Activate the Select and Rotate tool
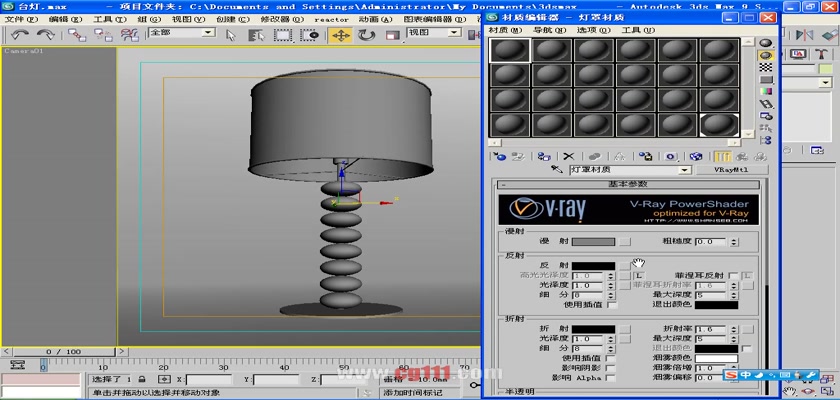This screenshot has height=400, width=840. [366, 35]
